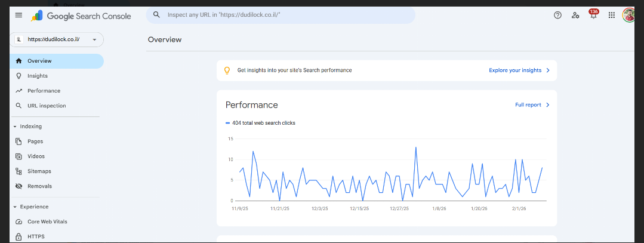Click the lightbulb insights icon in banner

[227, 70]
